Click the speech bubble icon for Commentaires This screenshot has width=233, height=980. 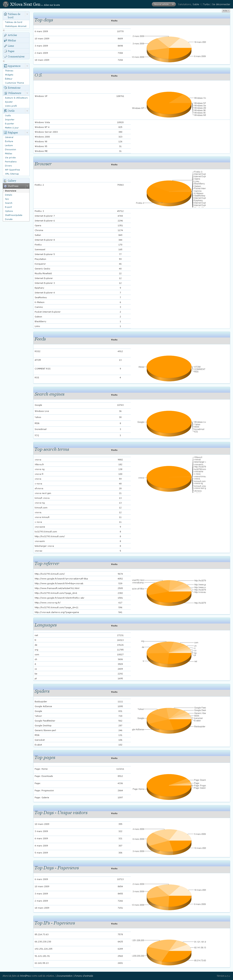point(5,56)
